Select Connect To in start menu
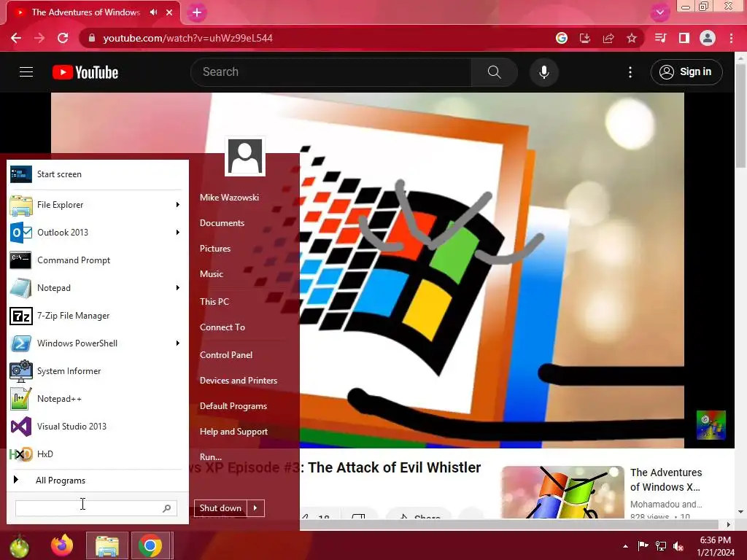 click(222, 327)
